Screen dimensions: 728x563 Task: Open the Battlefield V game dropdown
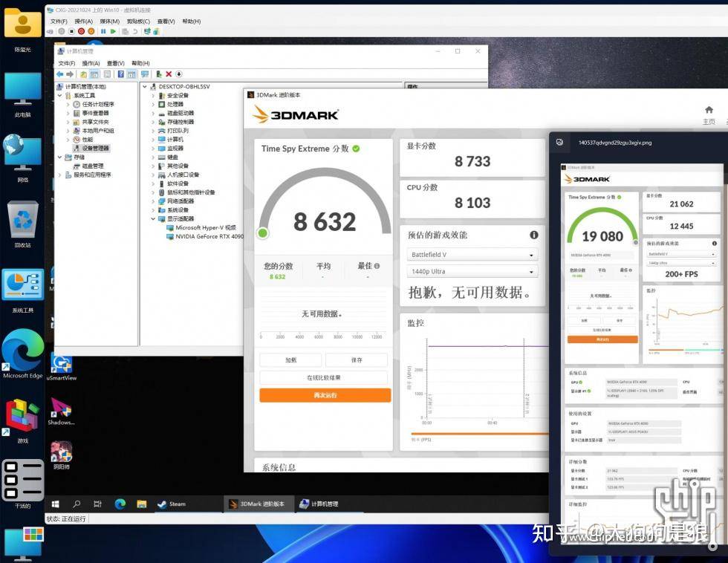tap(472, 254)
